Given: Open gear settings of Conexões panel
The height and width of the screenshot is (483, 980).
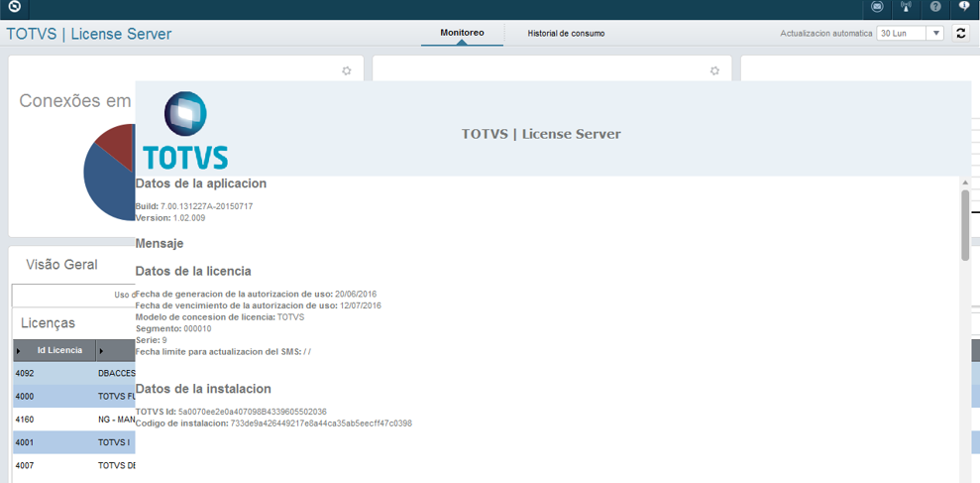Looking at the screenshot, I should [346, 70].
